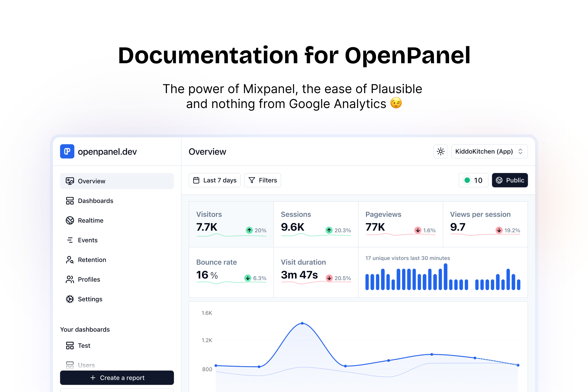588x392 pixels.
Task: Open Dashboards via its grid icon
Action: 70,201
